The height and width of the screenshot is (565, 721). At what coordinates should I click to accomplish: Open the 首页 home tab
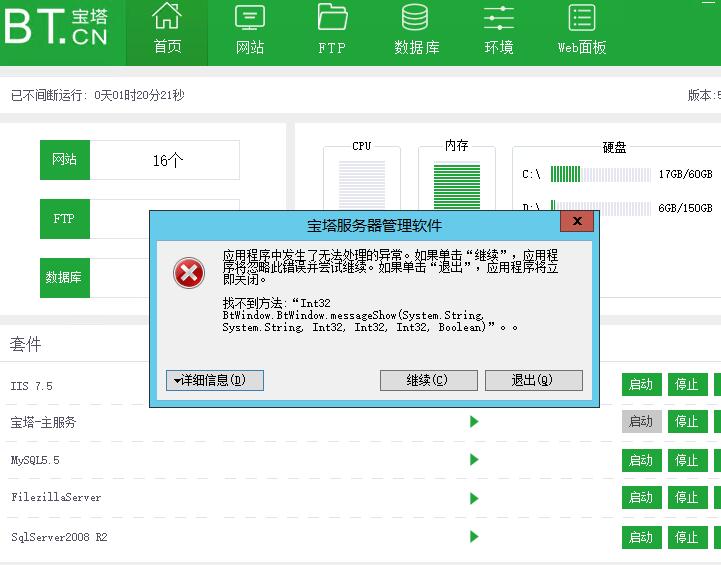click(167, 32)
